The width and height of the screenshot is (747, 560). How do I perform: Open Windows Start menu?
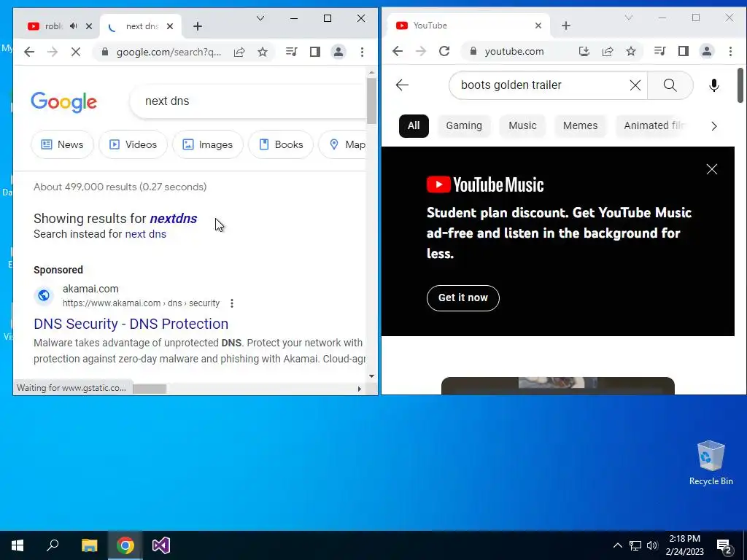tap(18, 545)
